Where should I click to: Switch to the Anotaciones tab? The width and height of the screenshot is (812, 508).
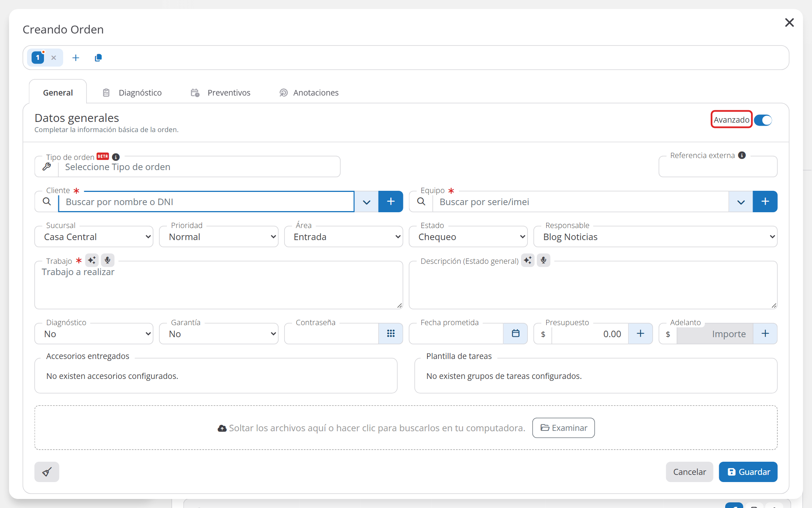point(309,93)
